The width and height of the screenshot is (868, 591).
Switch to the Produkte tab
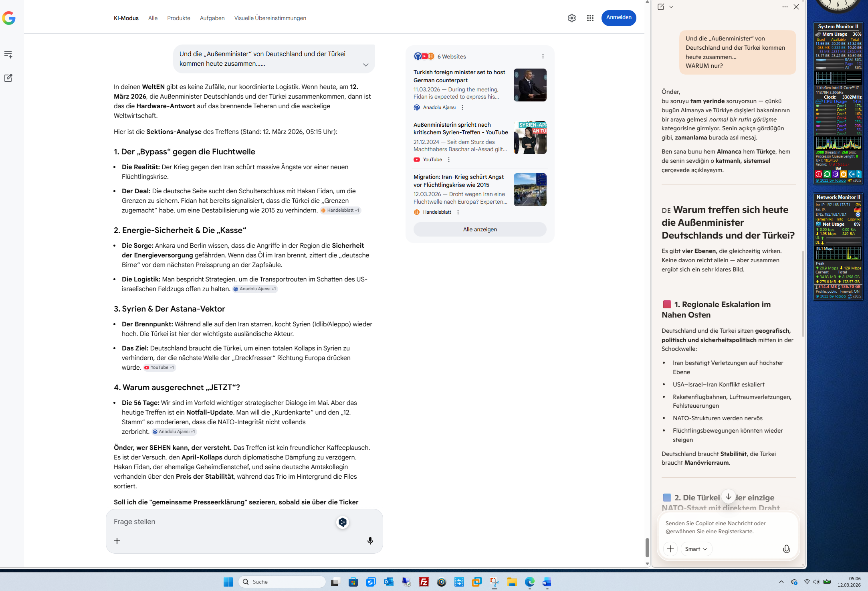click(178, 18)
